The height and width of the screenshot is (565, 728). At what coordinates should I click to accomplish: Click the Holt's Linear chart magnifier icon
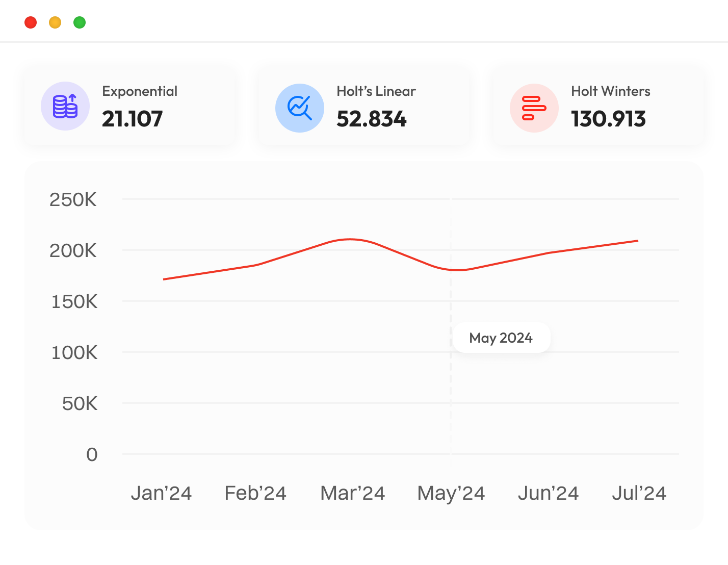pyautogui.click(x=300, y=108)
